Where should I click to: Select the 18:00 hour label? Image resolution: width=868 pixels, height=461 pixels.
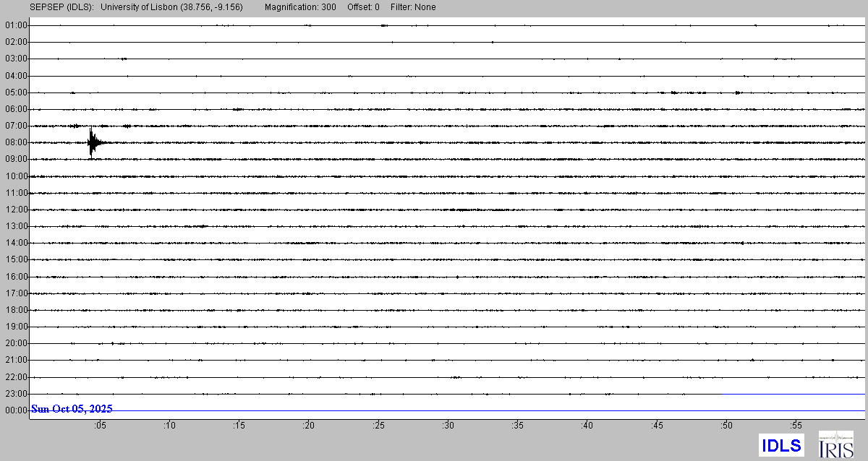click(16, 310)
